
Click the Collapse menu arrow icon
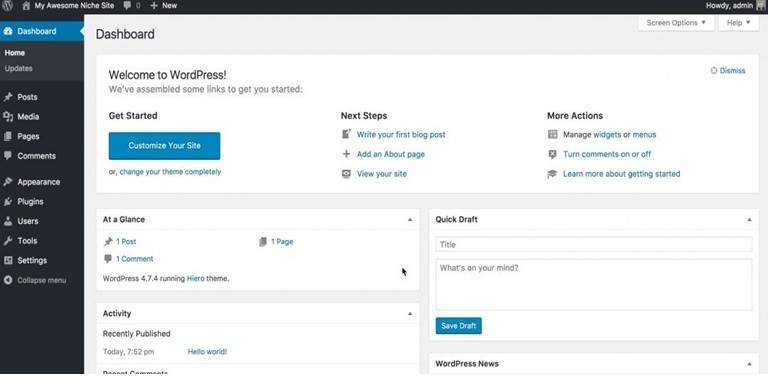click(8, 280)
